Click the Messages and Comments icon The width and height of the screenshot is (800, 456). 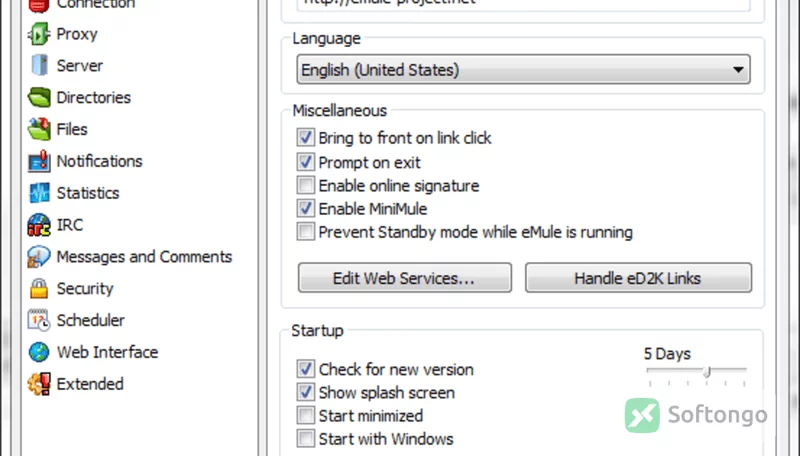pyautogui.click(x=39, y=257)
